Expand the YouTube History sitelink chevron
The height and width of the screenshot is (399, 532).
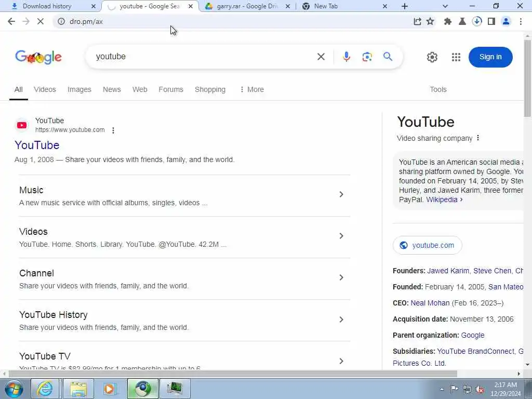[341, 320]
